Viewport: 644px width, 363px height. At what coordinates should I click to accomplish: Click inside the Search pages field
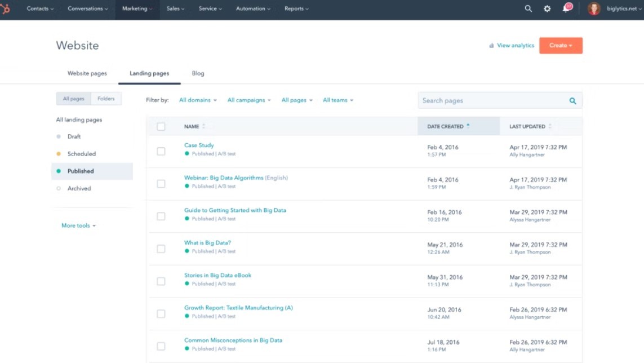pos(490,101)
